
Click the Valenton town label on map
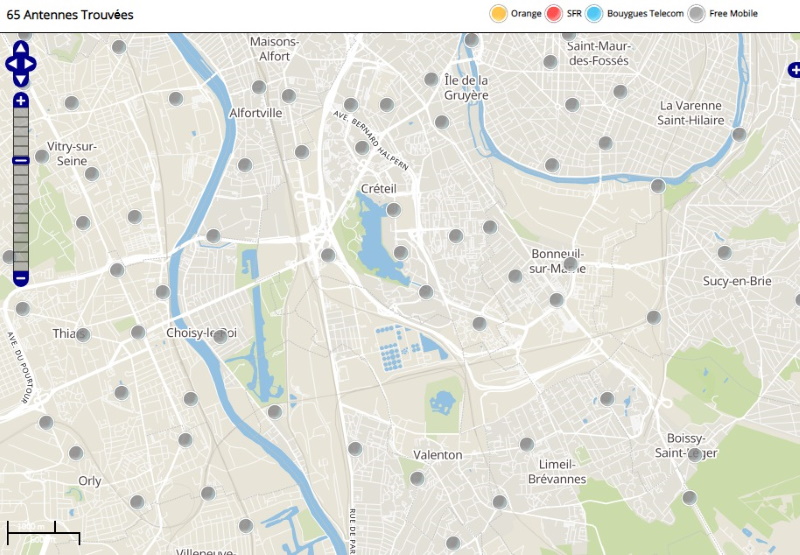pos(438,455)
